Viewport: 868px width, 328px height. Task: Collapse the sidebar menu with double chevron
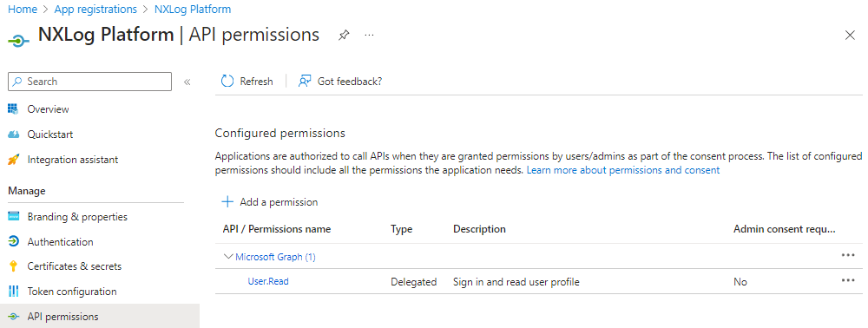click(187, 82)
